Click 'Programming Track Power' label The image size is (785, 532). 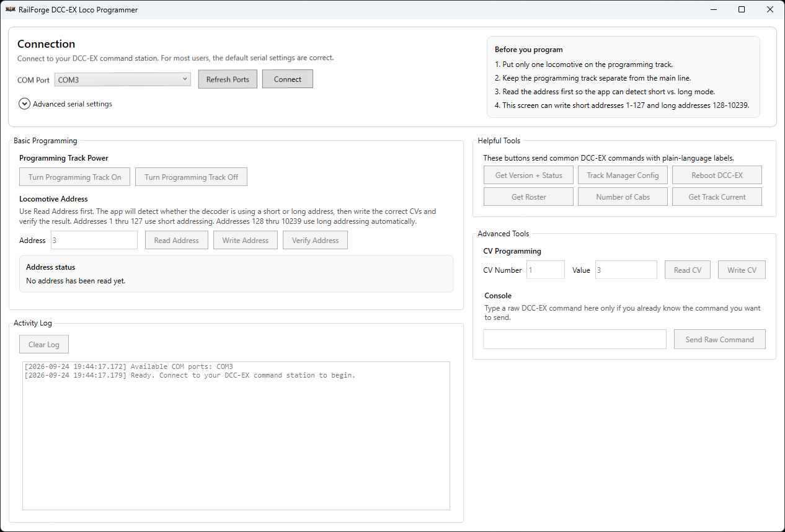tap(64, 158)
